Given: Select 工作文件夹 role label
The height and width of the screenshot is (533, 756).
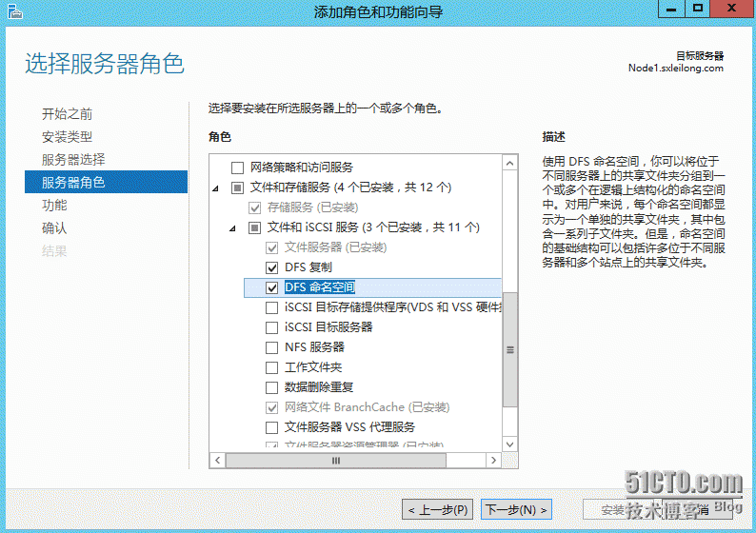Looking at the screenshot, I should [313, 367].
